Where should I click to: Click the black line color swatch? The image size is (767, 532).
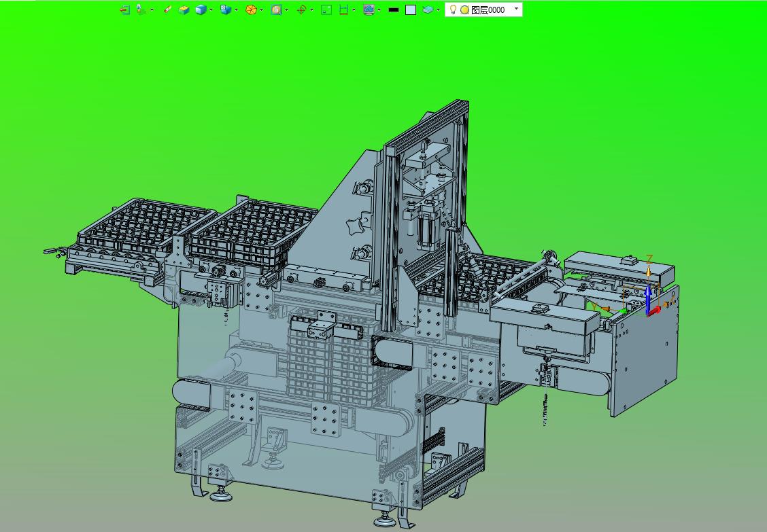tap(393, 10)
